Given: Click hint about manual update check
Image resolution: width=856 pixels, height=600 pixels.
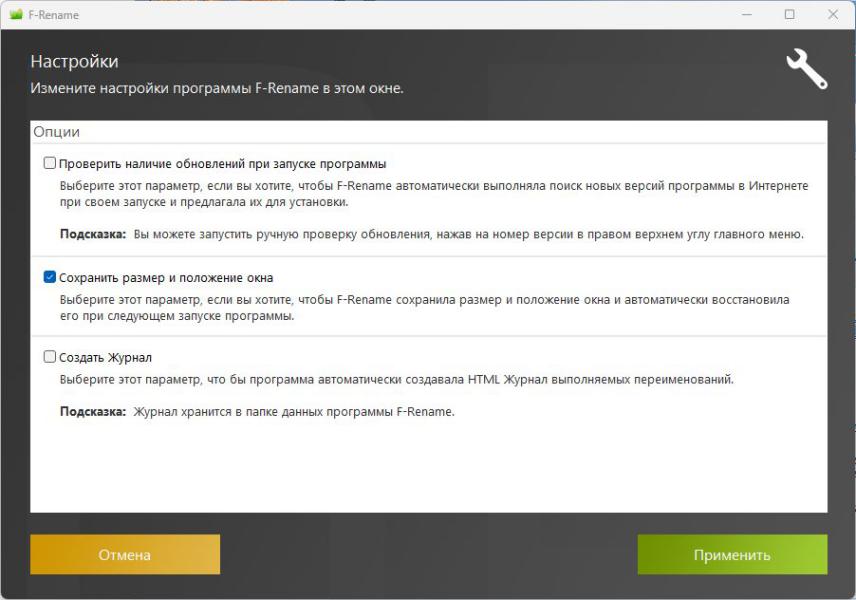Looking at the screenshot, I should 432,234.
